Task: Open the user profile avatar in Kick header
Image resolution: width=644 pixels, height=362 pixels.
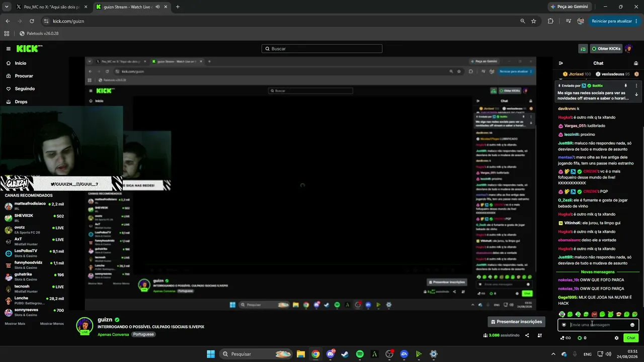Action: (628, 49)
